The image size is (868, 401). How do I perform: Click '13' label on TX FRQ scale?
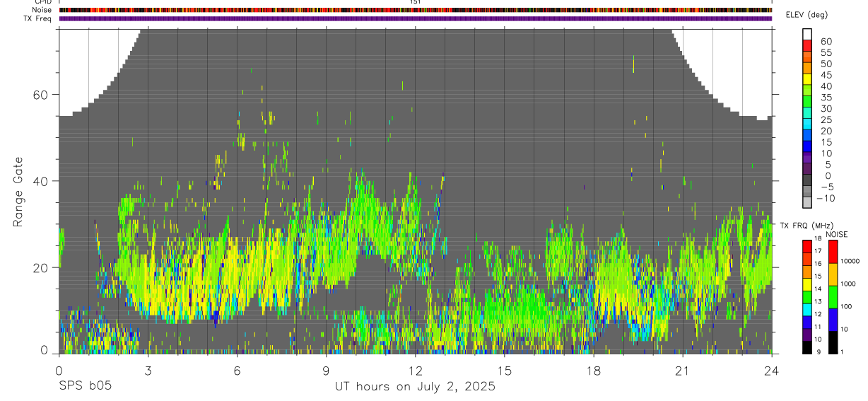pyautogui.click(x=818, y=301)
